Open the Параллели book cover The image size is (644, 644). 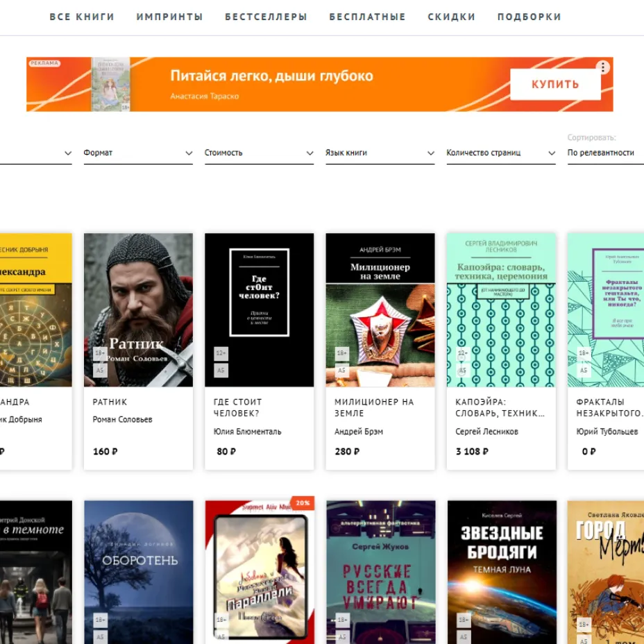pyautogui.click(x=260, y=572)
